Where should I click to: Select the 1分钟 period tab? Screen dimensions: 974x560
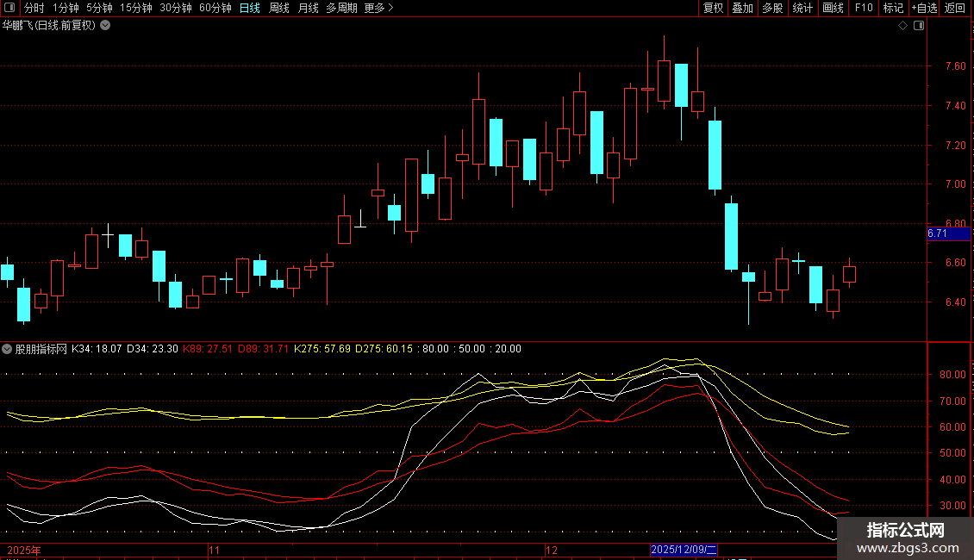coord(66,8)
